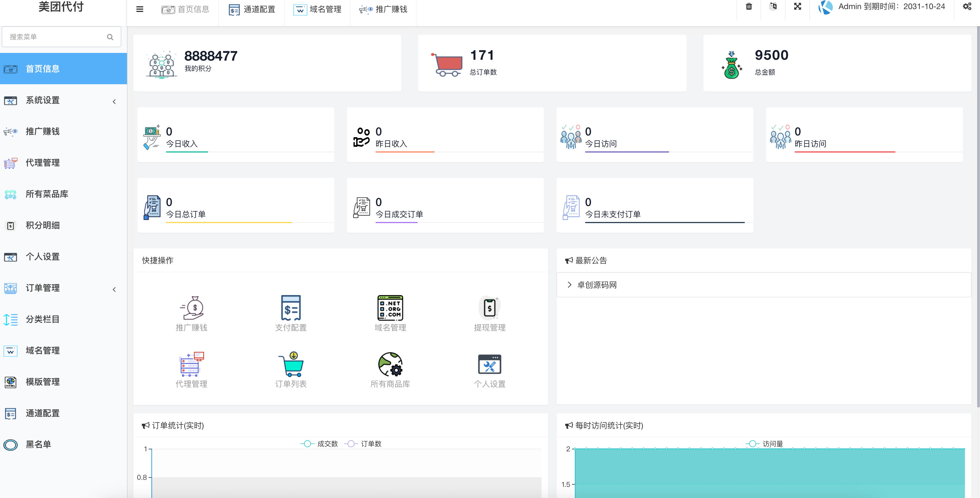Click the 推广赚钱 money-bag quick action icon
The width and height of the screenshot is (980, 498).
191,308
